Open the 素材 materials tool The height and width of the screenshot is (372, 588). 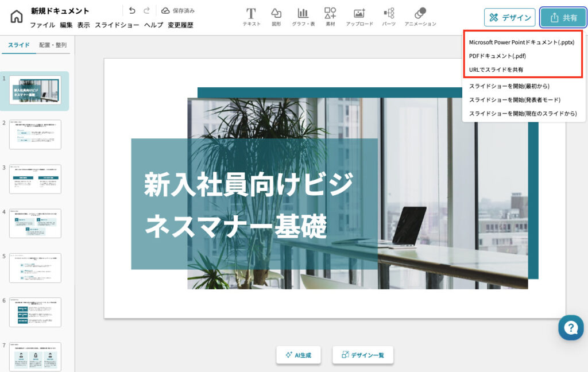[x=330, y=17]
